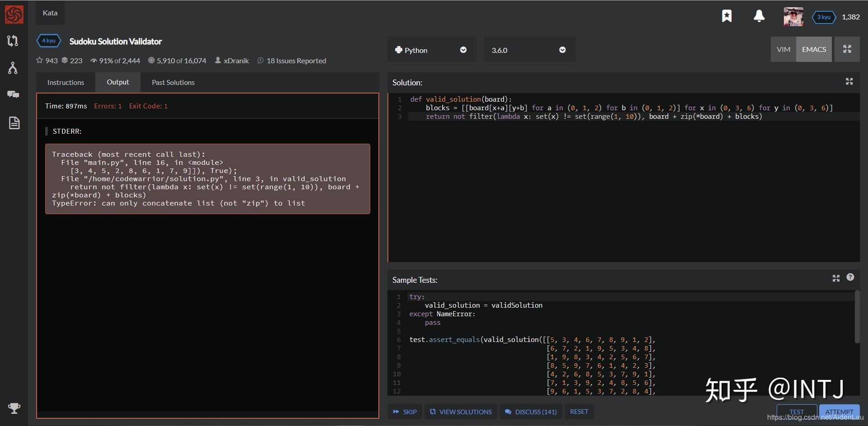
Task: Switch to the Past Solutions tab
Action: 173,82
